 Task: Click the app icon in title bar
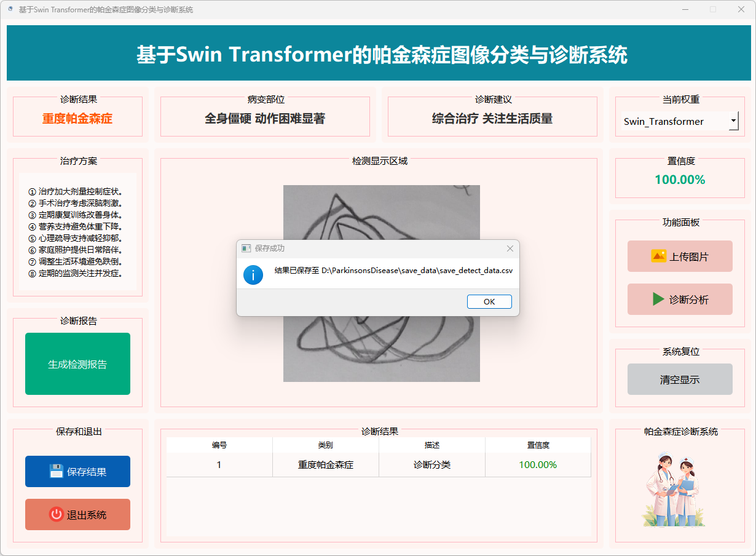pos(10,9)
